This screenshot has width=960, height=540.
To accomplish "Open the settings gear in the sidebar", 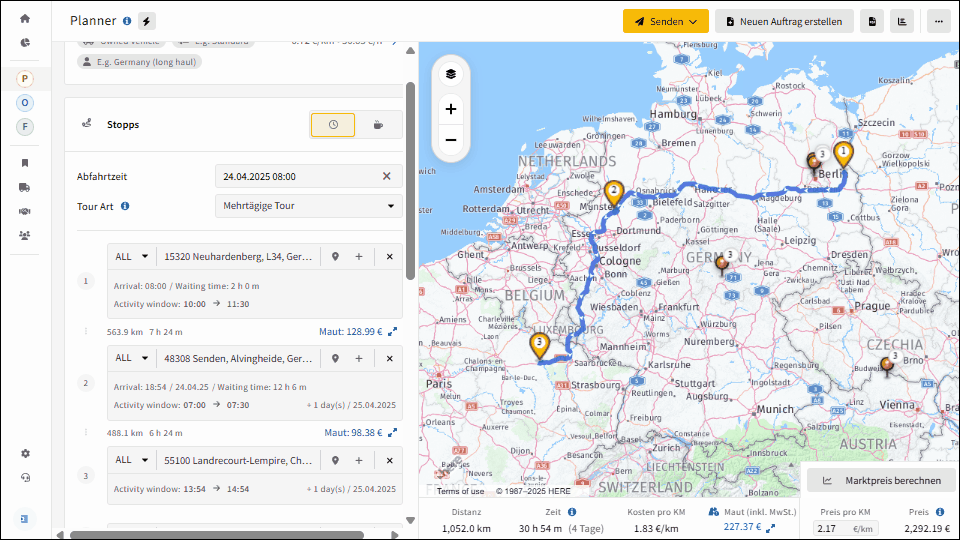I will pyautogui.click(x=24, y=454).
